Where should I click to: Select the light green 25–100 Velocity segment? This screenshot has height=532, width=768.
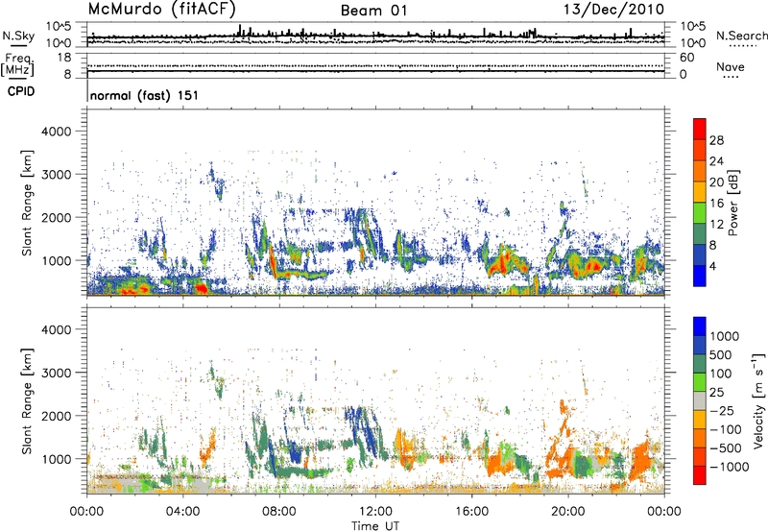700,382
